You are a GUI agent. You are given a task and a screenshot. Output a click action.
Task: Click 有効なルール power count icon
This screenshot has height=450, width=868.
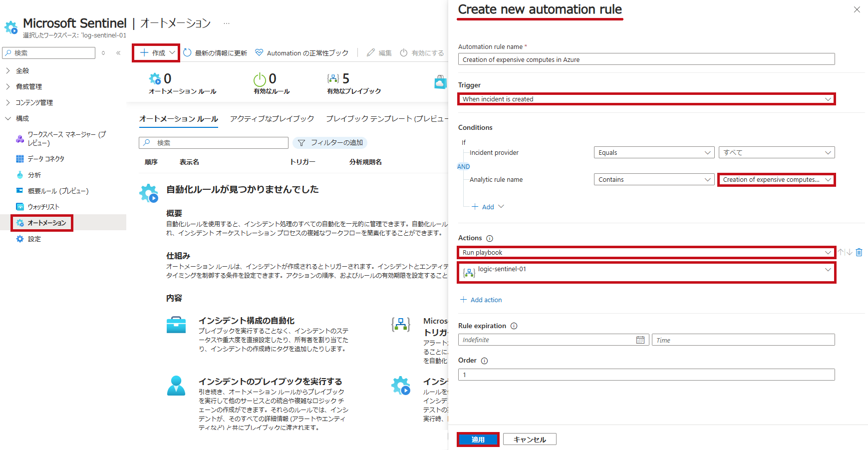tap(260, 79)
